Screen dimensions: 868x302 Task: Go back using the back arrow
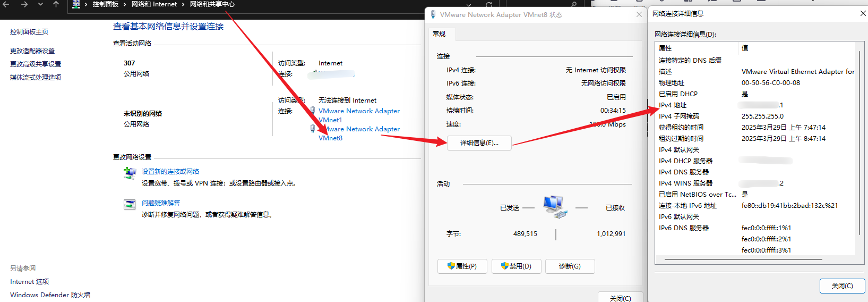(6, 4)
